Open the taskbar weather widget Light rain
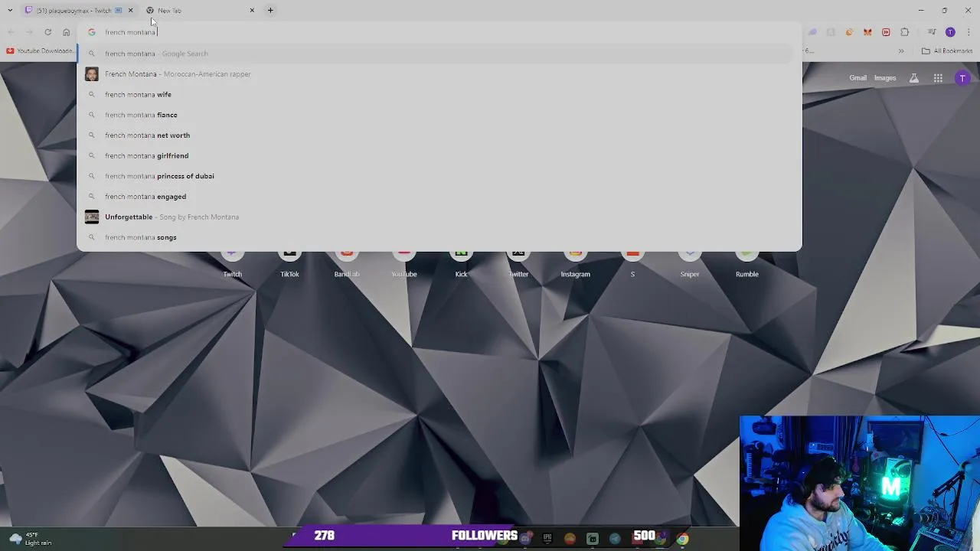 click(x=31, y=539)
